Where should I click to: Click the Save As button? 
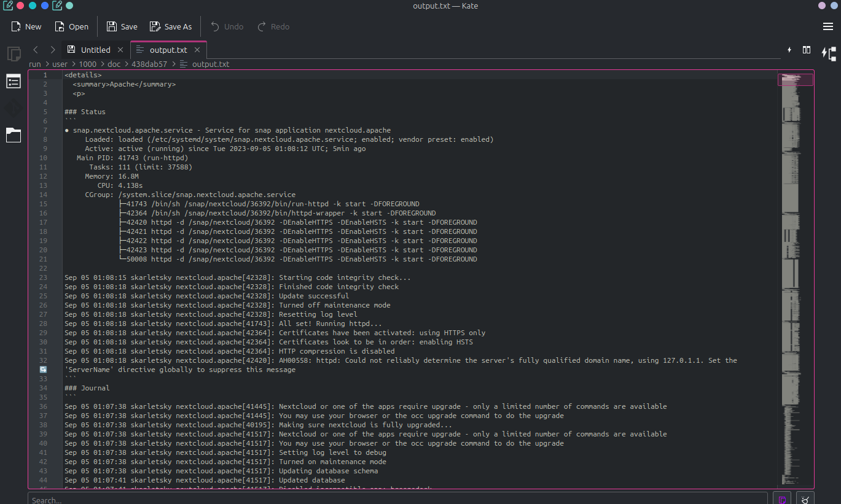click(171, 26)
